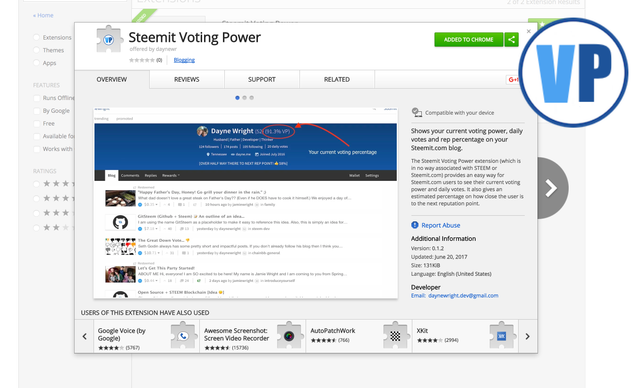Viewport: 640px width, 388px height.
Task: Click the AutoPatchWork extension icon
Action: click(395, 336)
